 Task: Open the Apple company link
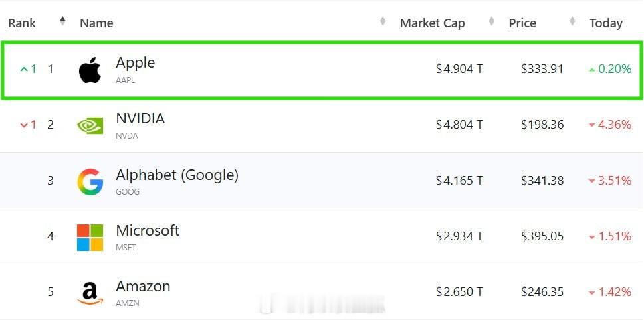(x=135, y=63)
